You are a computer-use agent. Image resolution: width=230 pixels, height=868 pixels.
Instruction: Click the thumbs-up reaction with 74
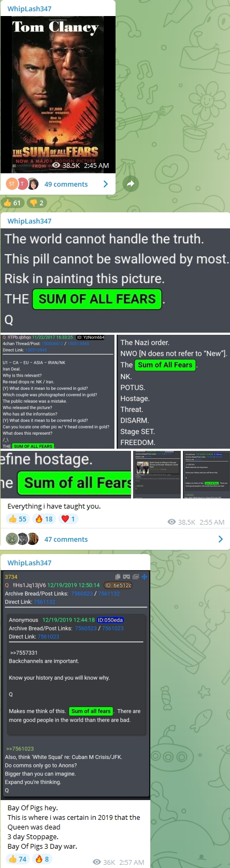(18, 859)
